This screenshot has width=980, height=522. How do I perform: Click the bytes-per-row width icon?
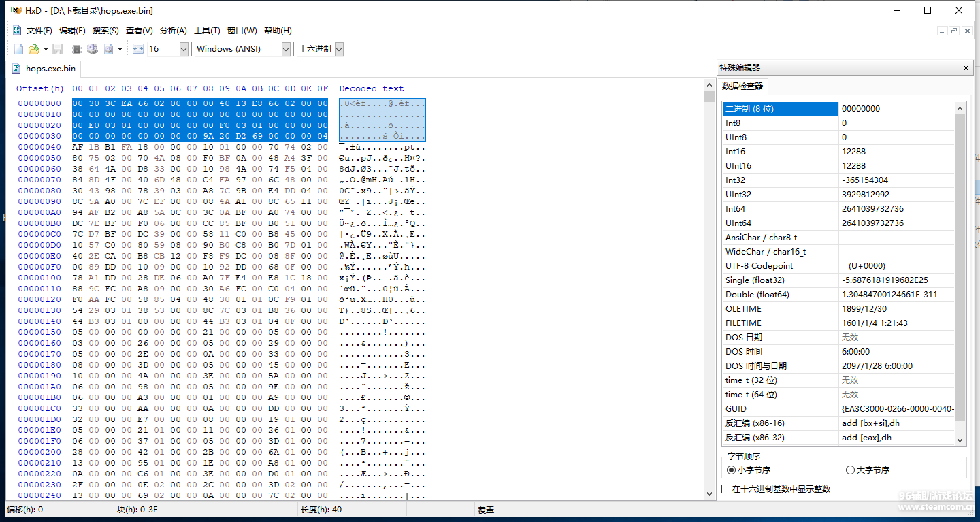pyautogui.click(x=138, y=49)
